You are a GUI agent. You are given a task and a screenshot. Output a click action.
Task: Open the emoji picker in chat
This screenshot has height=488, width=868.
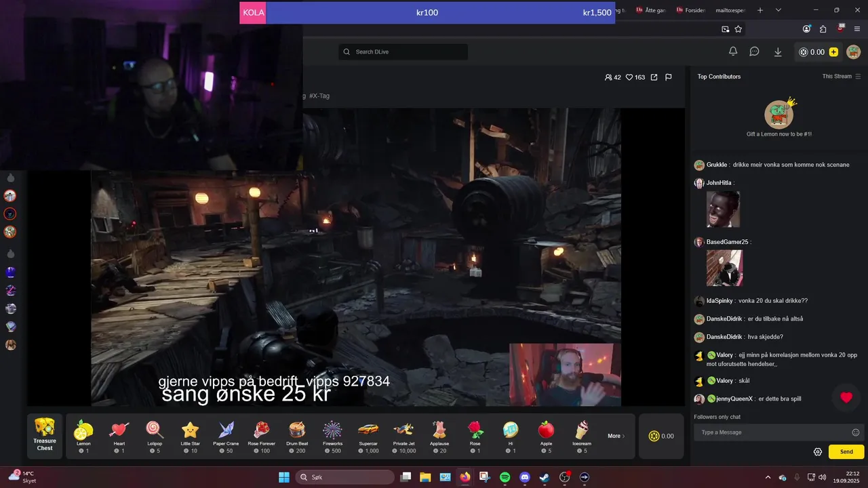coord(856,432)
